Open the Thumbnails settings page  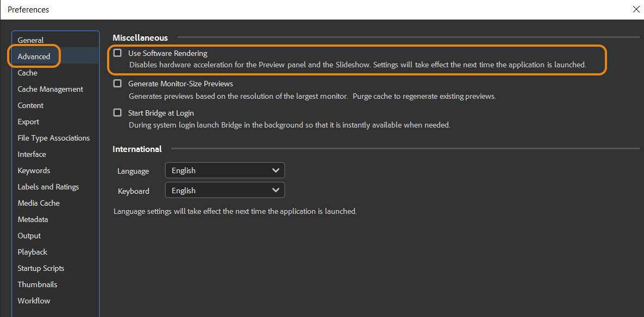tap(37, 284)
